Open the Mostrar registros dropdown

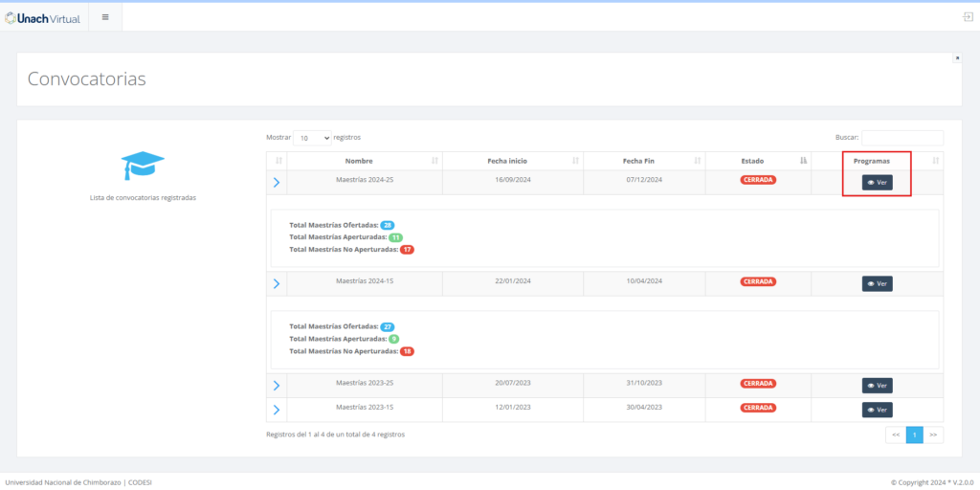point(312,138)
